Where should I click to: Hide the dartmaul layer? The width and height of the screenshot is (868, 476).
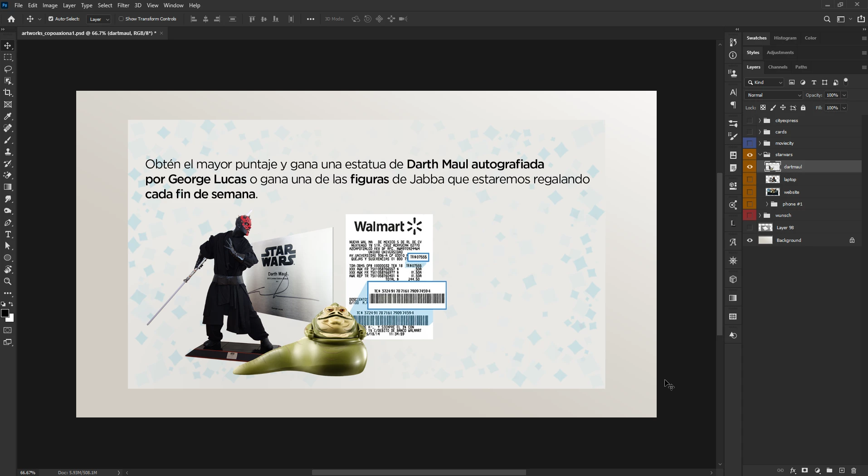click(x=750, y=167)
